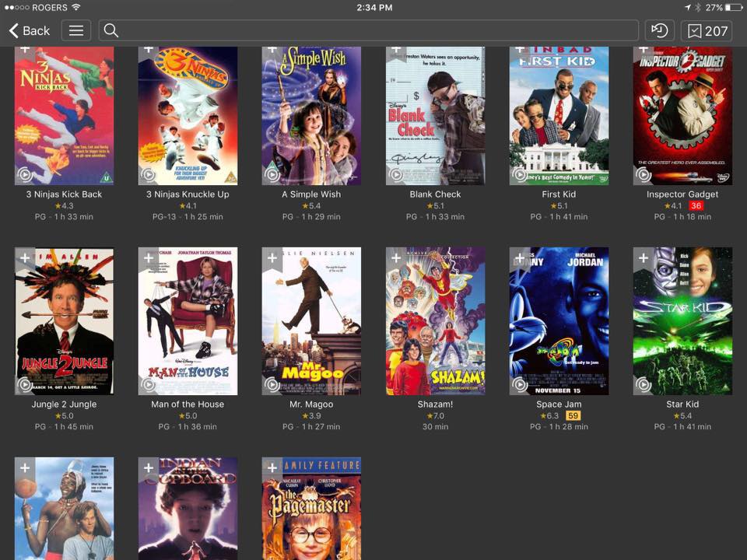The height and width of the screenshot is (560, 747).
Task: Tap the yellow 59 metascore badge
Action: [573, 415]
